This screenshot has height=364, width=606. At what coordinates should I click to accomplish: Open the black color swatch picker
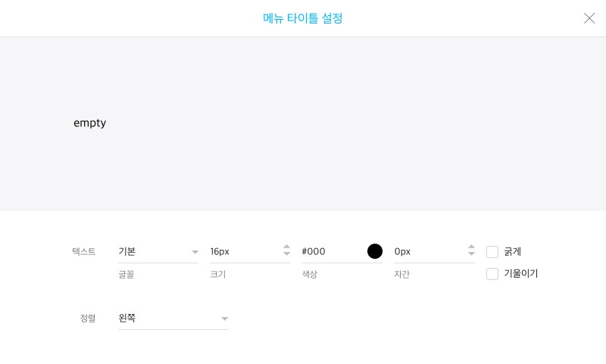click(x=374, y=251)
